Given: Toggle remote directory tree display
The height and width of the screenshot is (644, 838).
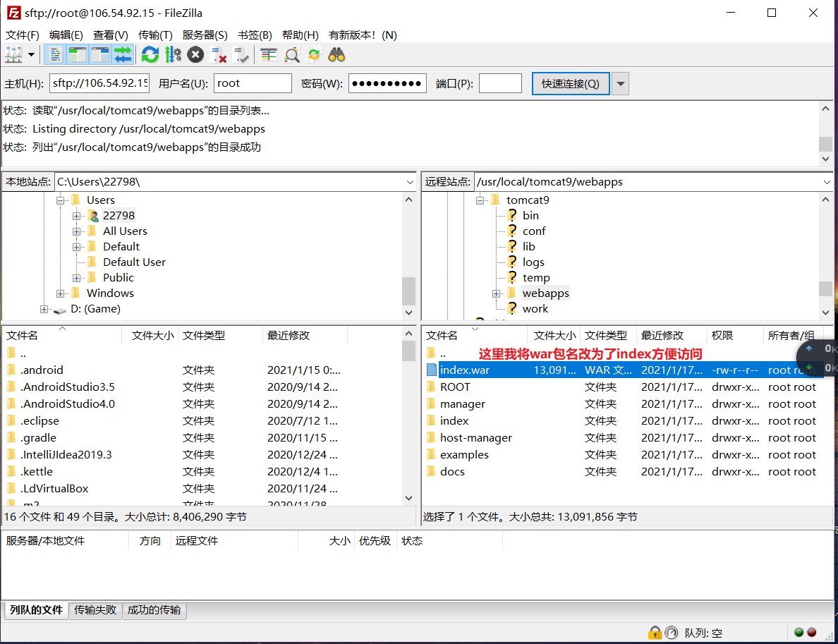Looking at the screenshot, I should point(100,55).
